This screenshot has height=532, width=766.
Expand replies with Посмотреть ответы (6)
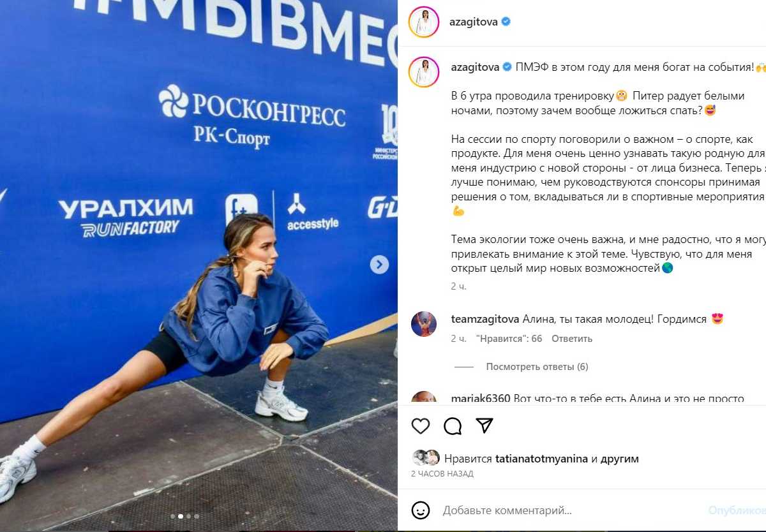coord(537,367)
